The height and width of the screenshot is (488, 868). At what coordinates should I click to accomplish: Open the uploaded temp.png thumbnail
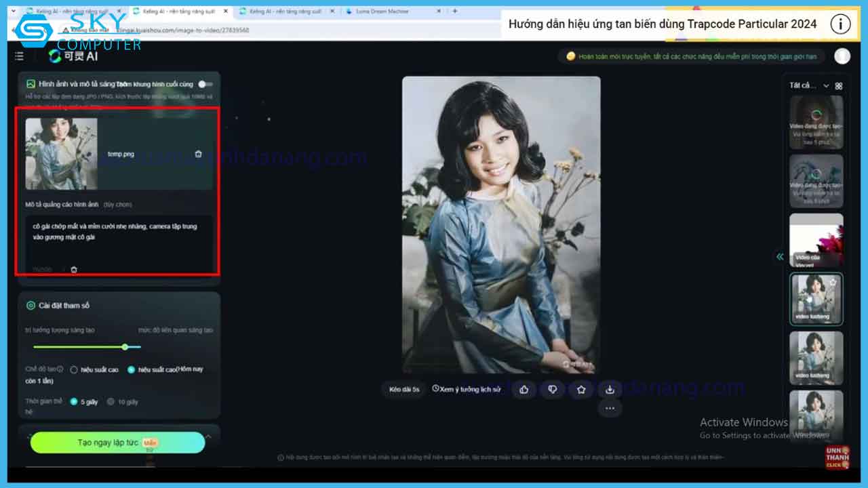click(x=62, y=154)
